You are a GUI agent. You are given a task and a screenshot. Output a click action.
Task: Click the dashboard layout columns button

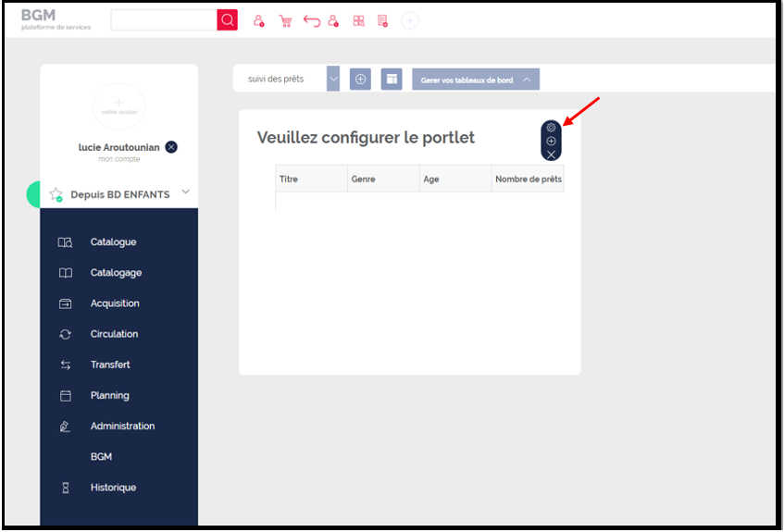(392, 80)
